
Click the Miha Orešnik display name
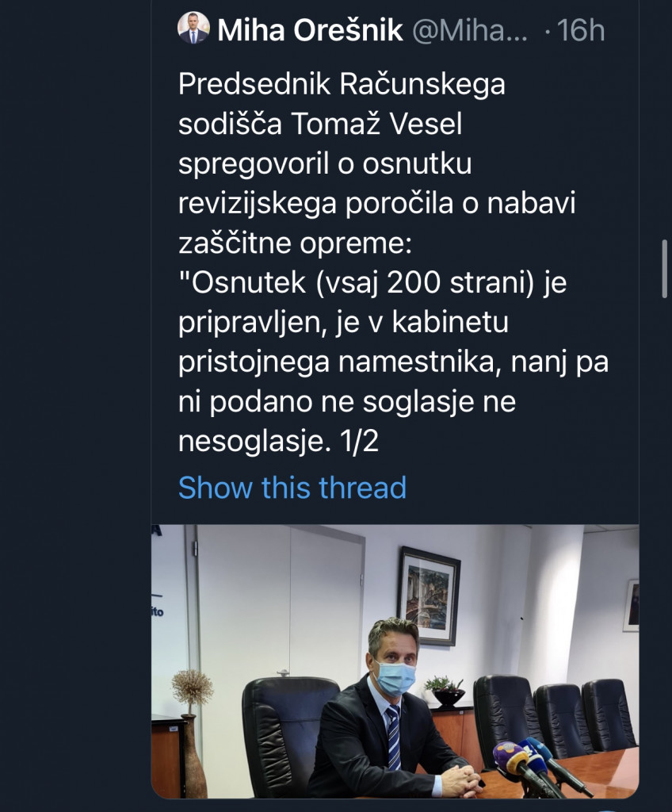(x=310, y=31)
